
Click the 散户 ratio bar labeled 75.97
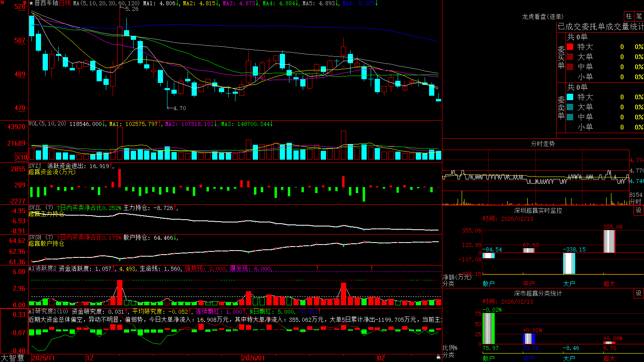coord(489,328)
